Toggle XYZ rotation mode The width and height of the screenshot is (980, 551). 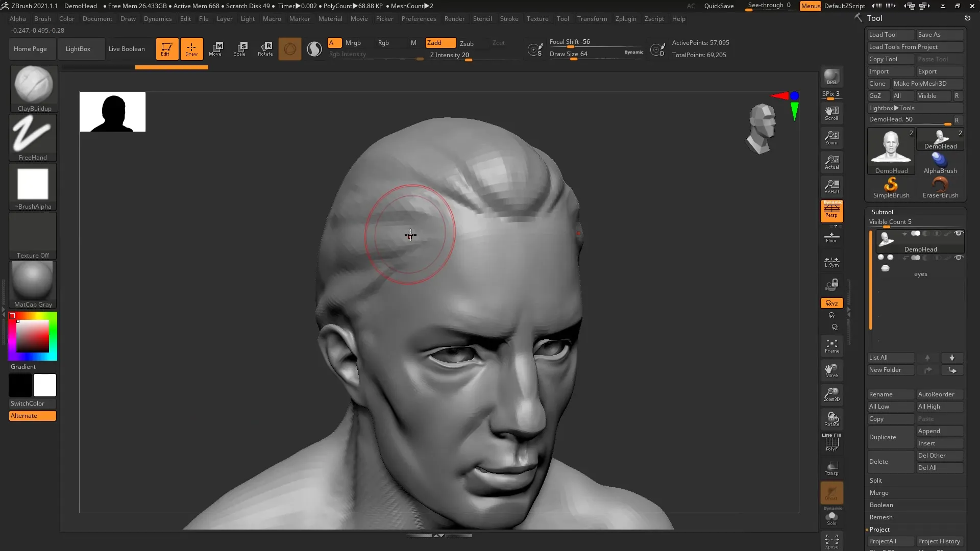pos(831,303)
